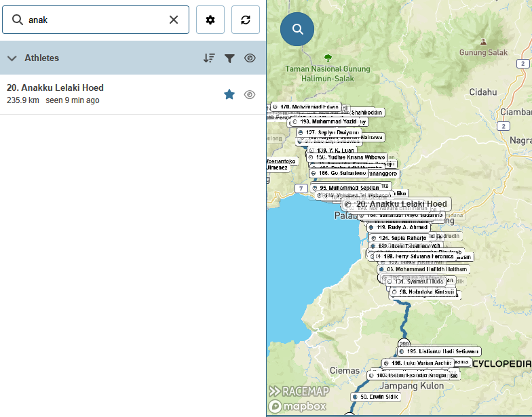Open the Mapbox logo link
Viewport: 532px width, 417px height.
297,406
